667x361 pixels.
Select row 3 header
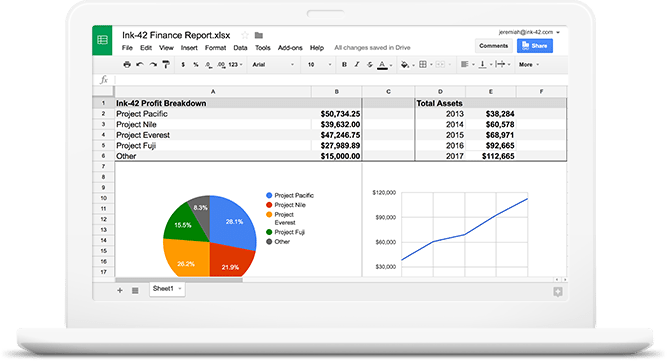click(103, 124)
